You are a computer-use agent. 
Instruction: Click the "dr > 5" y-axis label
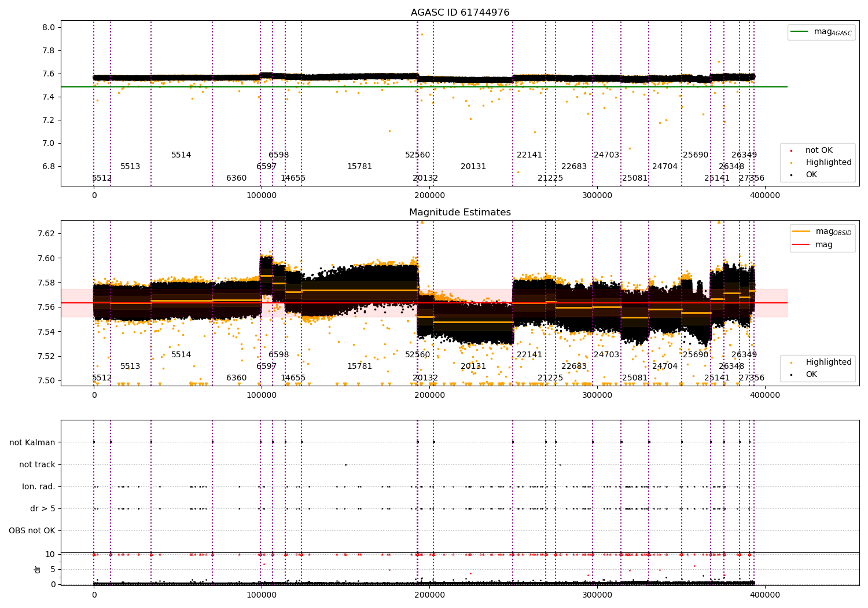coord(43,509)
